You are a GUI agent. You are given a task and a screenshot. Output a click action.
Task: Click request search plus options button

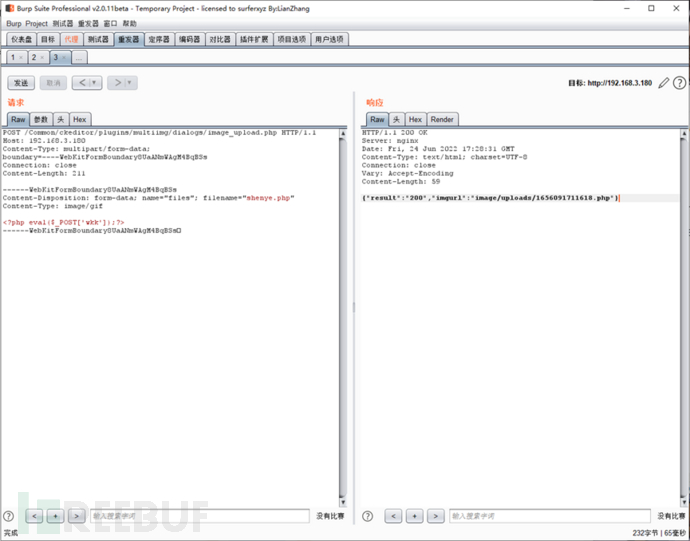[55, 516]
